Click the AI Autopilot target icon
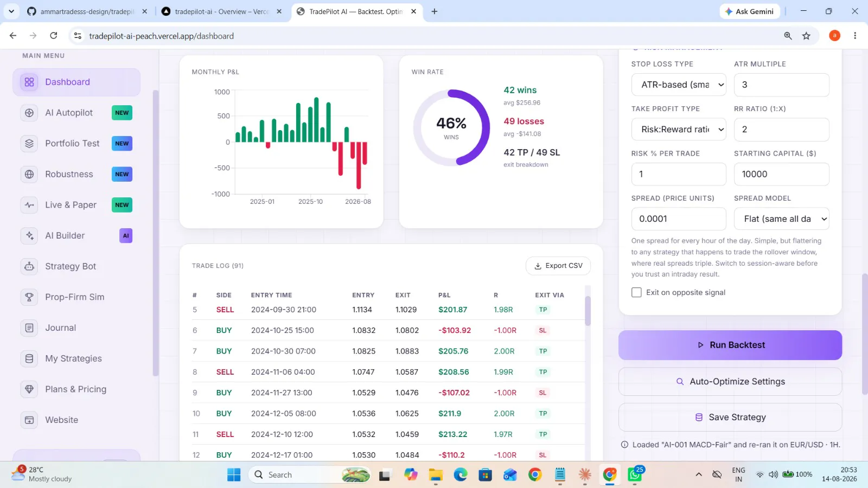 coord(29,113)
